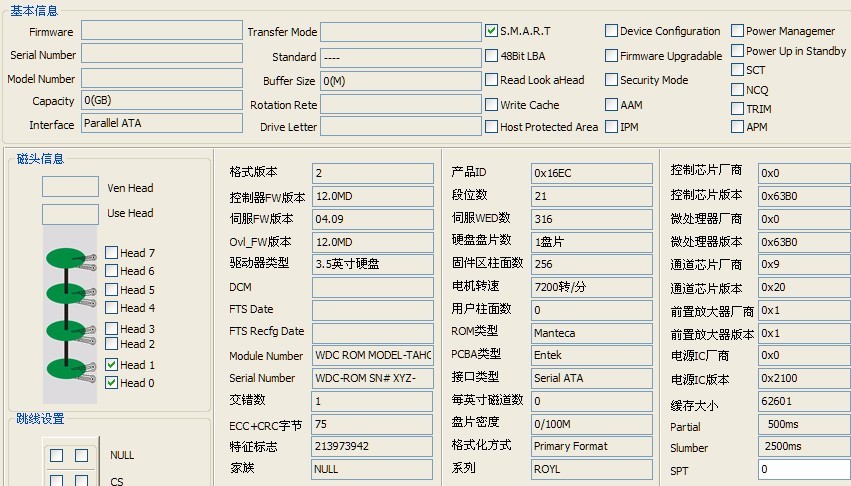The height and width of the screenshot is (486, 851).
Task: Focus the Drive Letter field
Action: click(x=401, y=127)
